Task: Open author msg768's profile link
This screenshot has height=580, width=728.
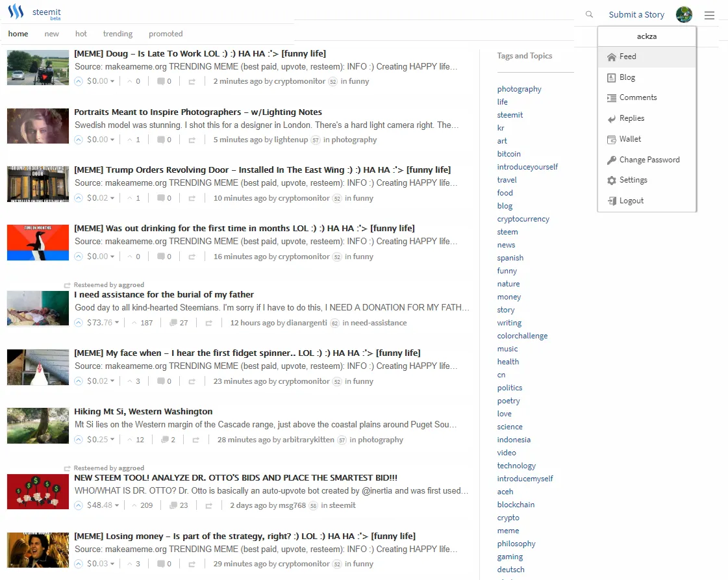Action: 292,505
